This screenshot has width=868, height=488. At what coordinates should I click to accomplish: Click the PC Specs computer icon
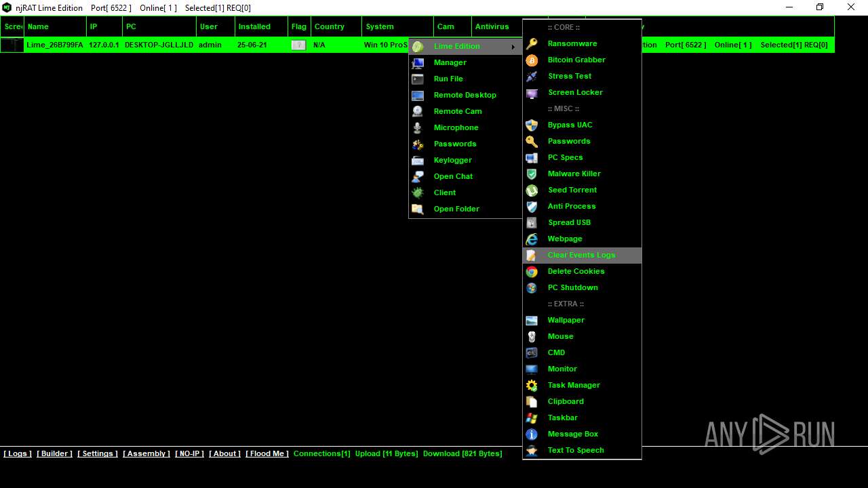(532, 158)
